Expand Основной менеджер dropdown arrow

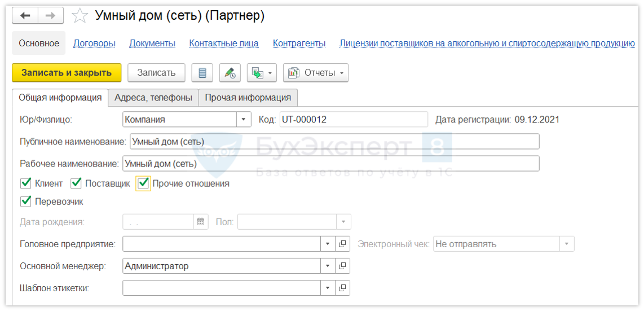(x=327, y=266)
